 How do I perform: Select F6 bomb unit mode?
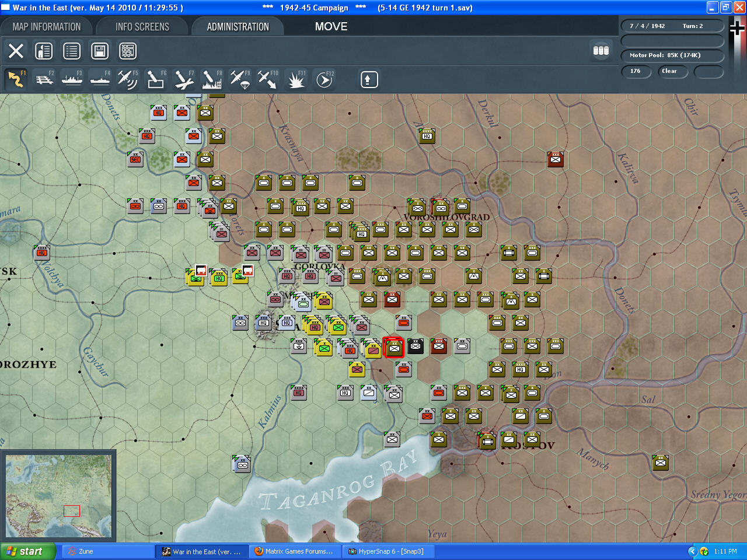tap(156, 79)
